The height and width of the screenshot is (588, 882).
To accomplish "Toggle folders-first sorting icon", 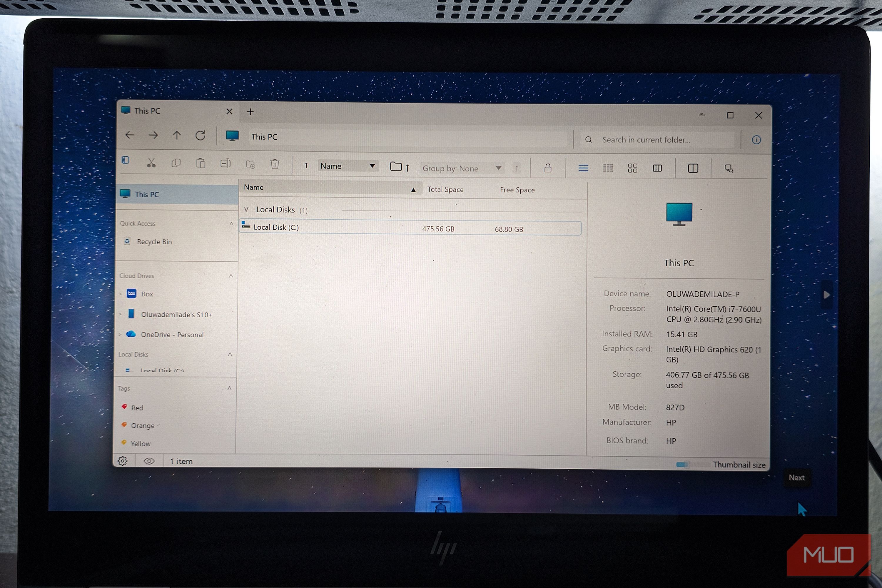I will coord(400,167).
